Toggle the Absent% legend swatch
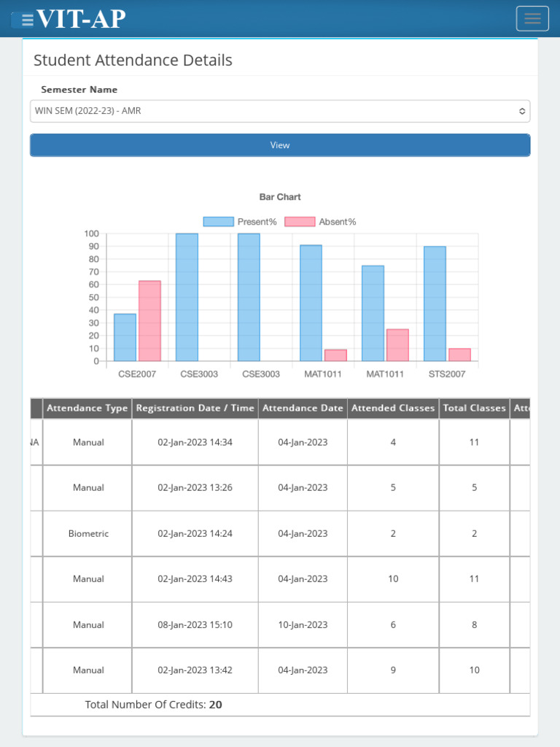 pyautogui.click(x=300, y=222)
